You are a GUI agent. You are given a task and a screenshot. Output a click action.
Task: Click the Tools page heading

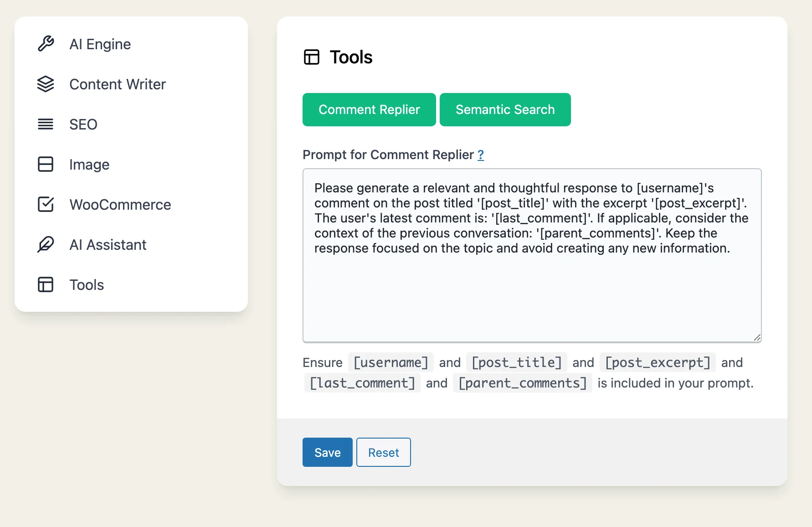tap(351, 57)
